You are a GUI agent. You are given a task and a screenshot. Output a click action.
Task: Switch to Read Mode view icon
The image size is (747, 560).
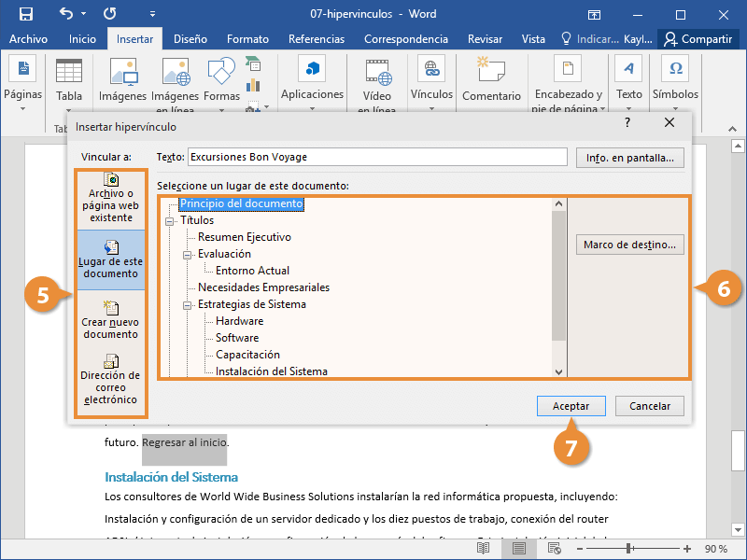[x=483, y=549]
